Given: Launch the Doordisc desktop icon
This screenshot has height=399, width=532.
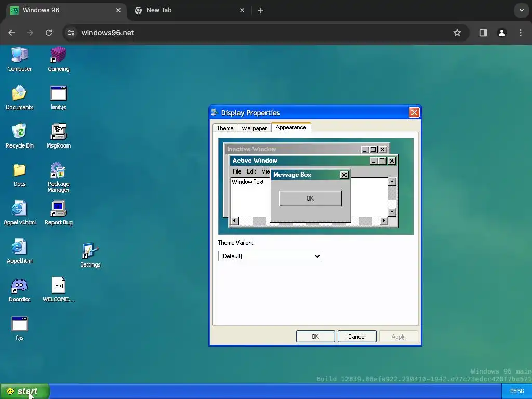Looking at the screenshot, I should coord(19,290).
